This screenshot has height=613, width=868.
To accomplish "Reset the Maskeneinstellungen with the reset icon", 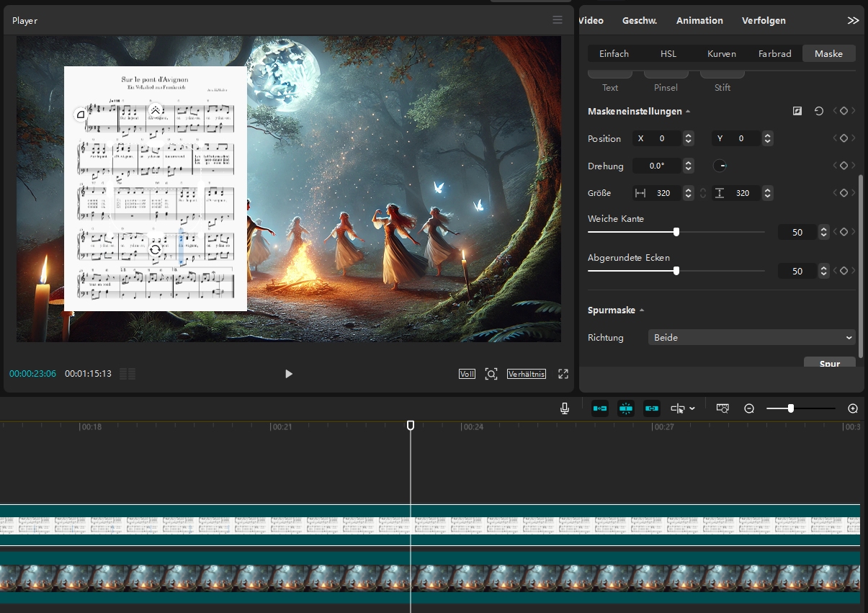I will 818,111.
